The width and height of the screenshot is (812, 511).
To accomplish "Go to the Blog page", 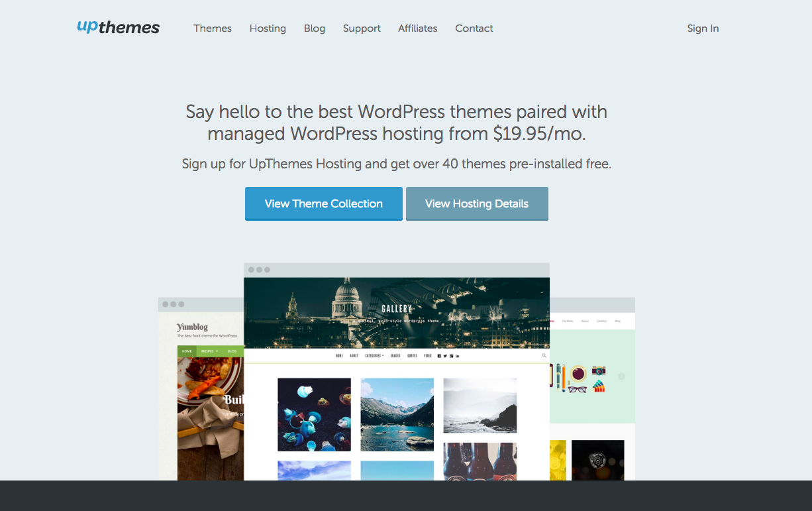I will 315,28.
